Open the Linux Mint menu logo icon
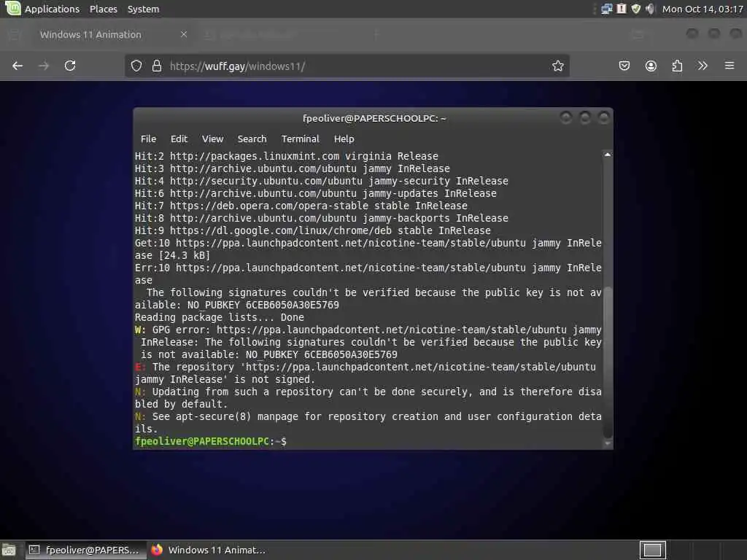747x560 pixels. (x=12, y=8)
